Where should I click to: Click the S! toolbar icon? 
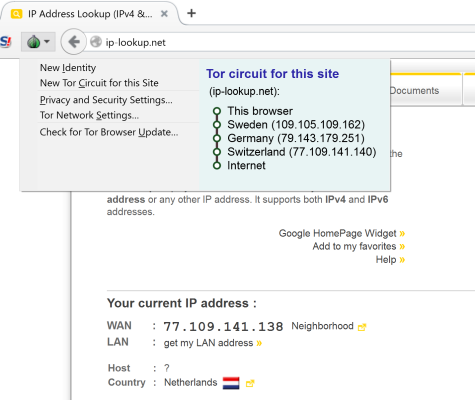pos(5,42)
